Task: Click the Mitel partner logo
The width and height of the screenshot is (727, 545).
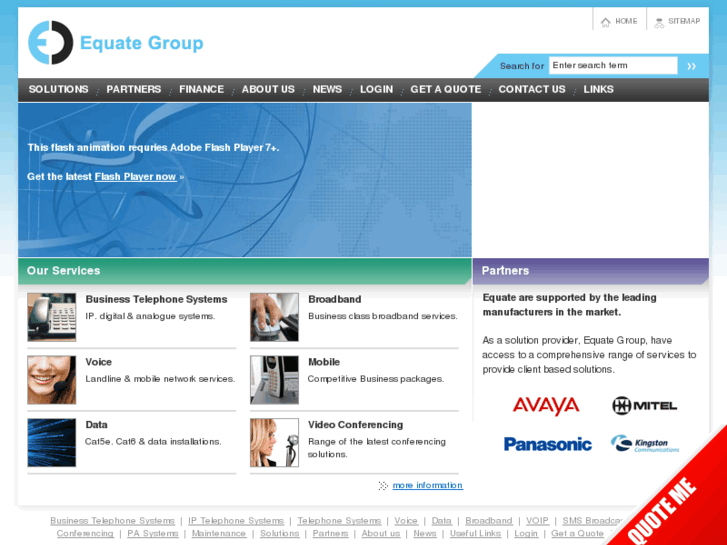Action: (644, 406)
